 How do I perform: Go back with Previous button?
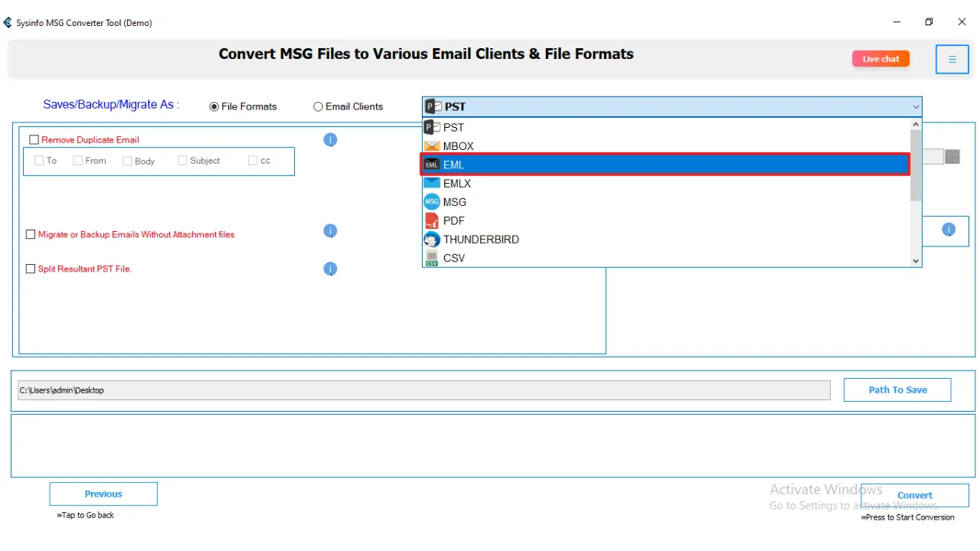tap(103, 494)
